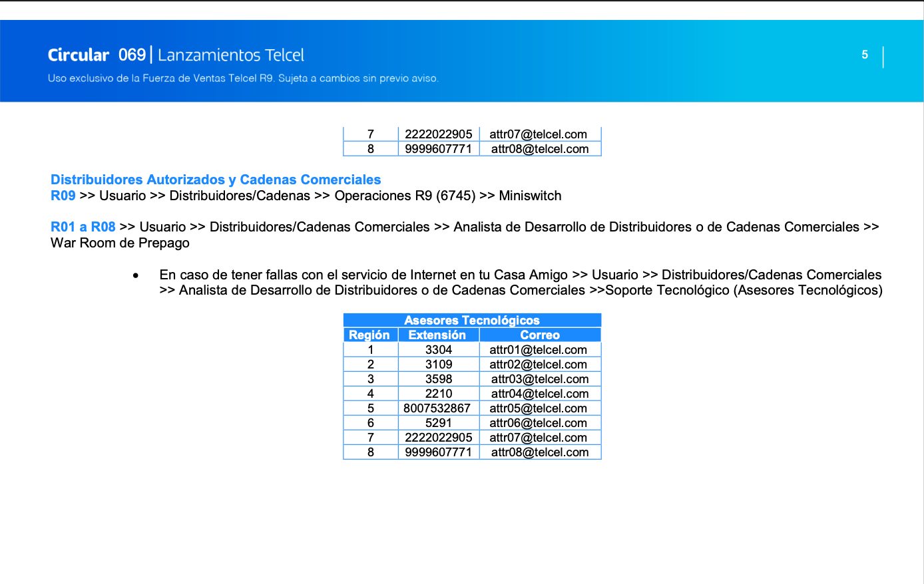Click the attr06@telcel.com email address
This screenshot has width=924, height=584.
point(539,423)
